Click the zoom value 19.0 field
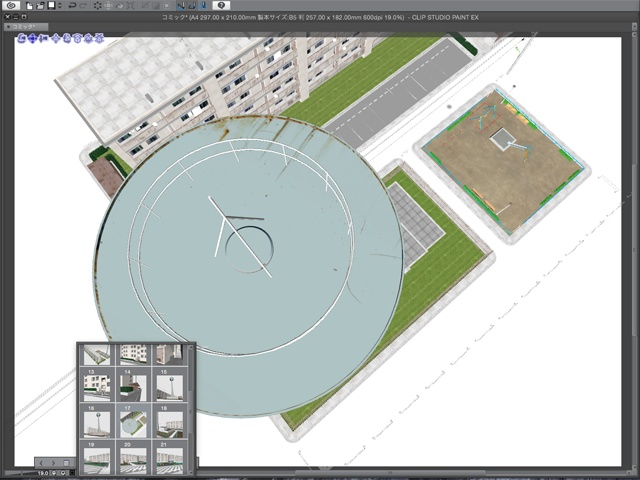This screenshot has width=640, height=480. point(42,473)
